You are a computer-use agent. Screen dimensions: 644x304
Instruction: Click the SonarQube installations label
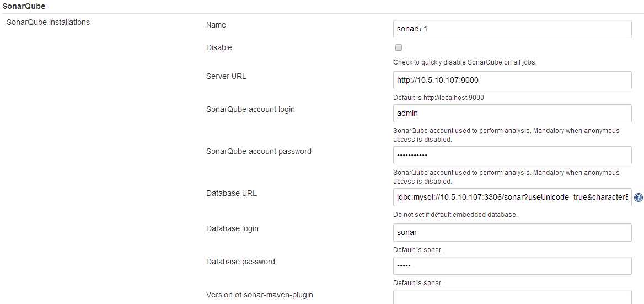(48, 22)
